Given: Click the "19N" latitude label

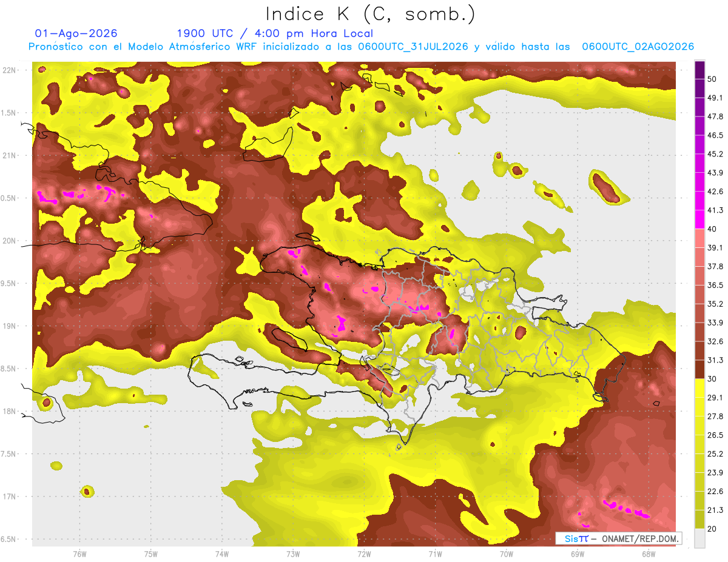Looking at the screenshot, I should [9, 326].
